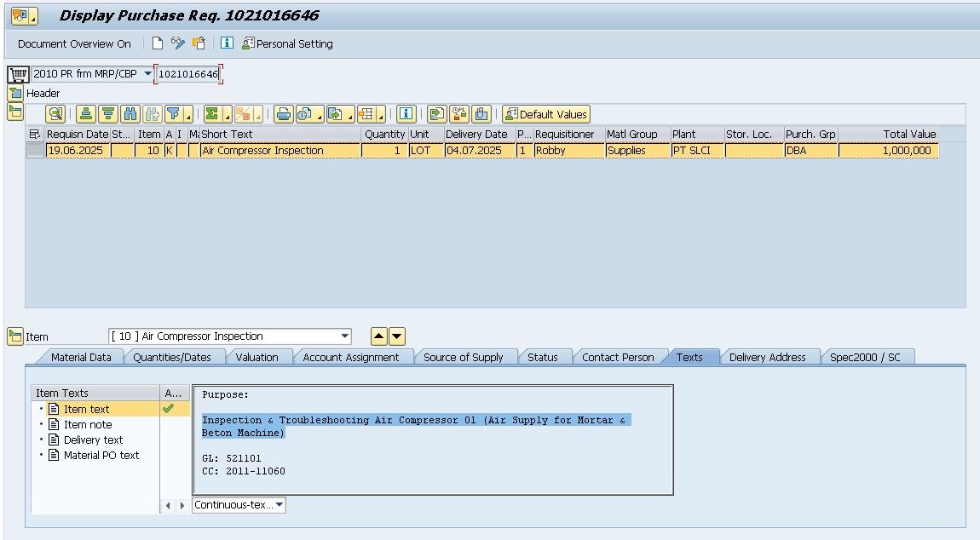Click the Other Purchase Requisition icon
980x540 pixels.
click(x=199, y=43)
